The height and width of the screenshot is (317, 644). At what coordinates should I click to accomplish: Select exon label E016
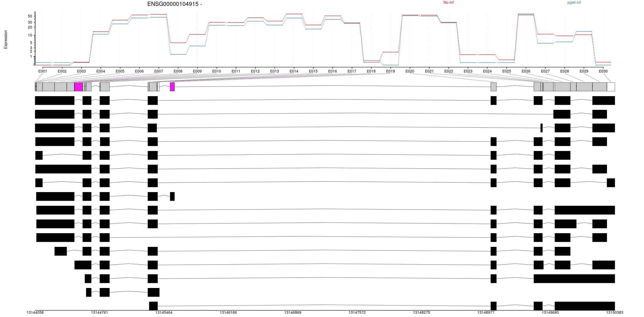[x=332, y=71]
